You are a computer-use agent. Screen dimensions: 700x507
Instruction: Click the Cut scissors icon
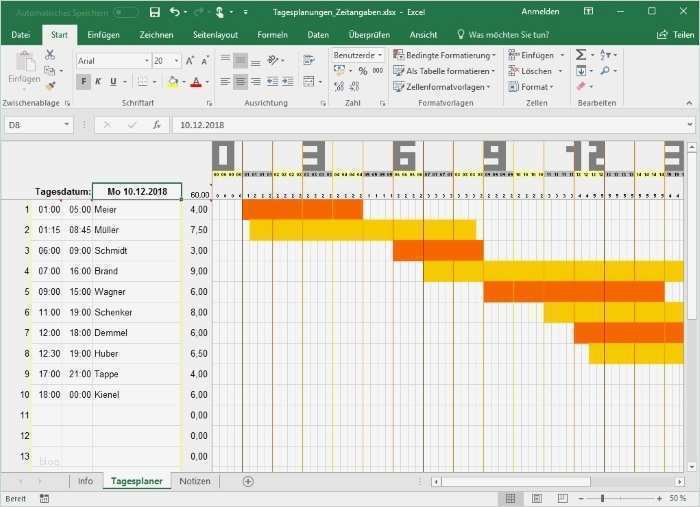click(50, 55)
